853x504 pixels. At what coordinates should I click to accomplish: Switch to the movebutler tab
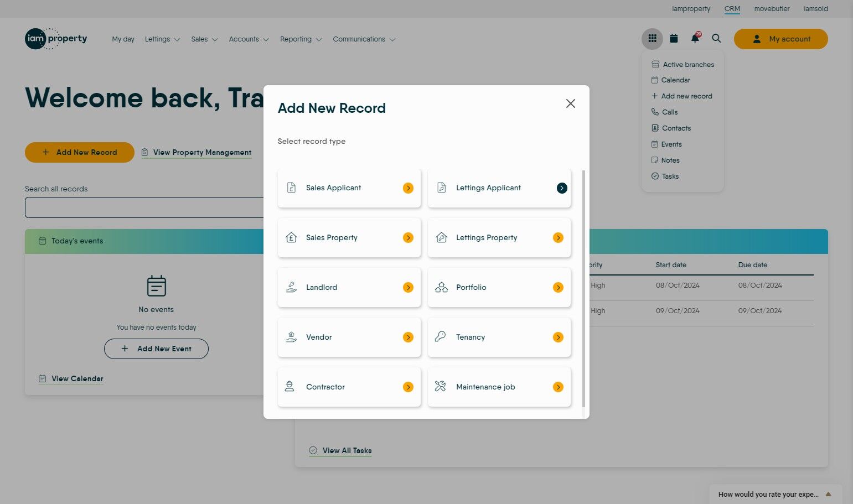pos(772,8)
